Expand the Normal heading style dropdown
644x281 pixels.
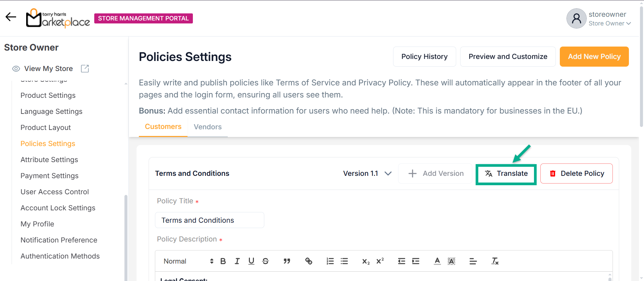pos(188,261)
